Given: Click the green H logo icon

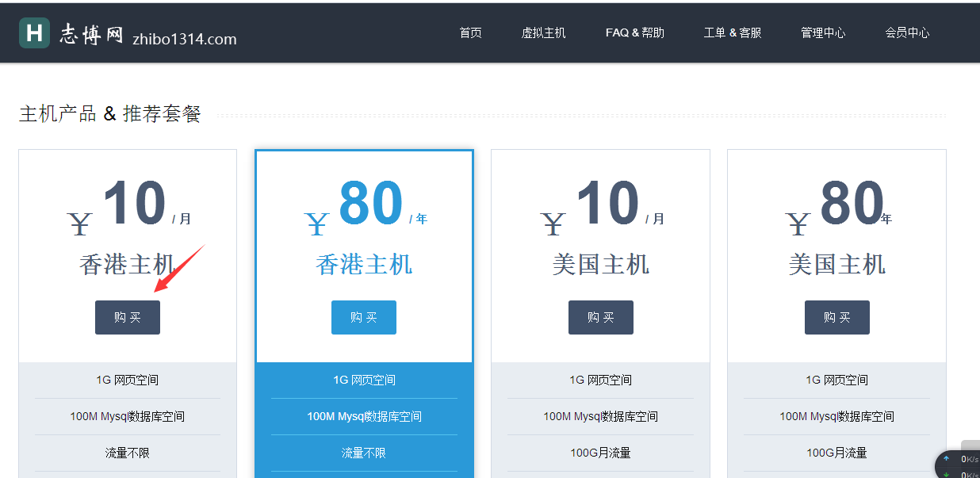Looking at the screenshot, I should click(x=34, y=33).
